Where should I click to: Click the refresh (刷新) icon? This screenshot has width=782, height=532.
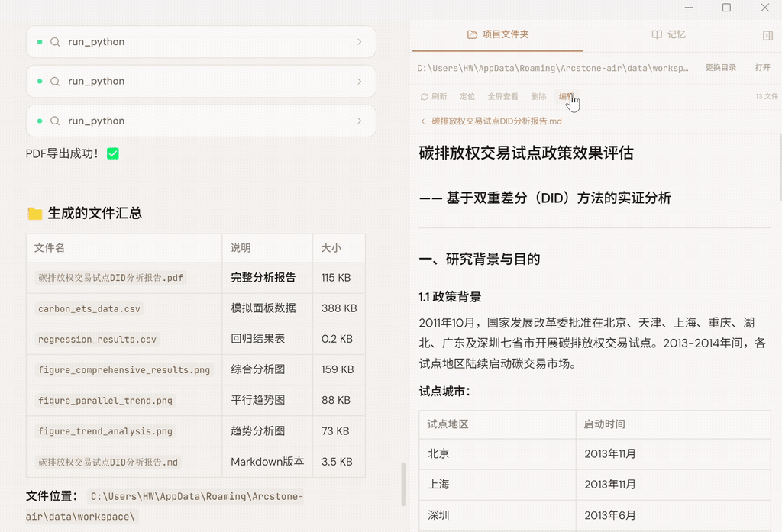pyautogui.click(x=425, y=97)
